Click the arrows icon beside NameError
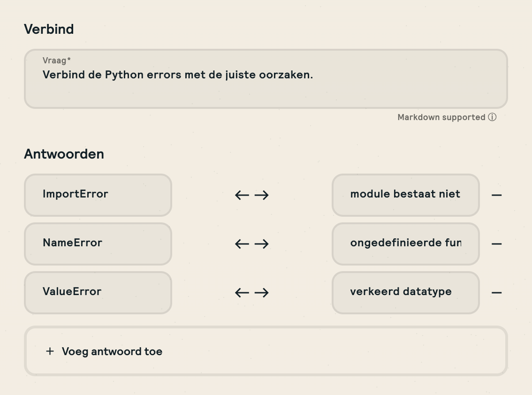This screenshot has height=395, width=532. [x=251, y=244]
